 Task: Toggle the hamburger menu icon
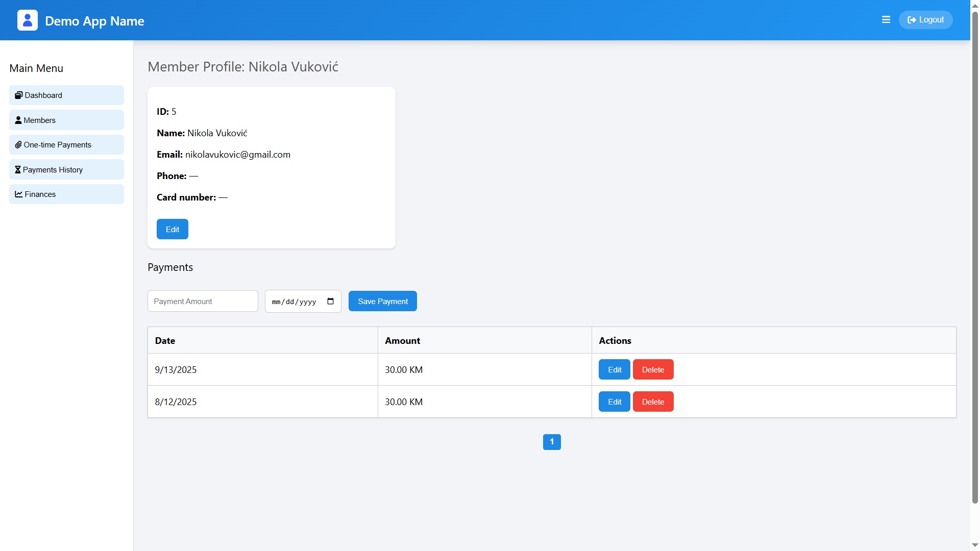point(886,20)
